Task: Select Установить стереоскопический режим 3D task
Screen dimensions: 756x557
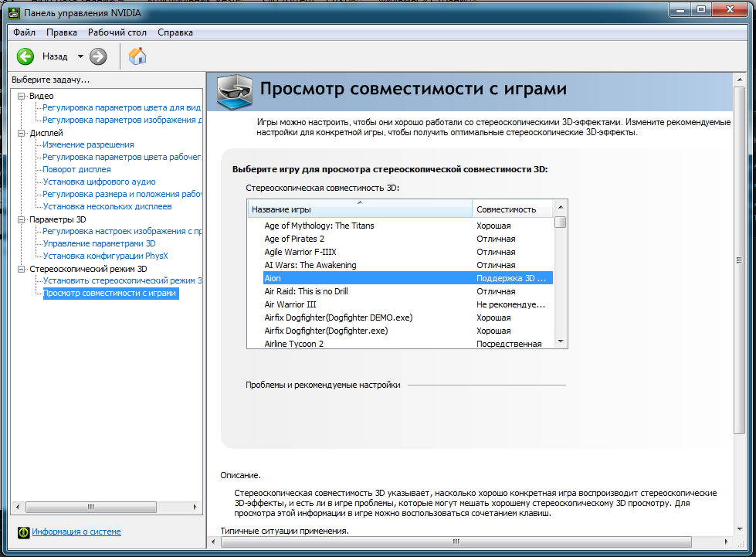Action: click(122, 280)
